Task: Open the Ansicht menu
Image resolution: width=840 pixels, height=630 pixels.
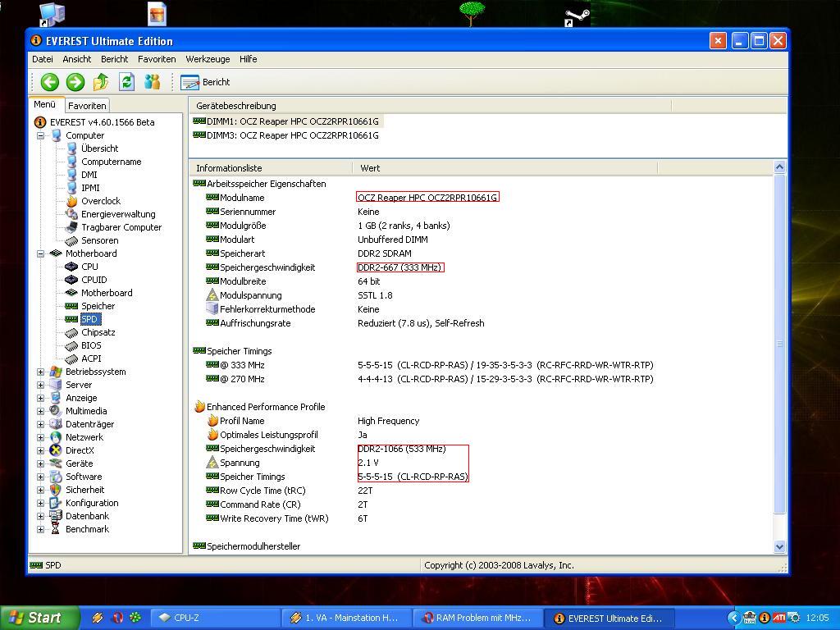Action: (76, 59)
